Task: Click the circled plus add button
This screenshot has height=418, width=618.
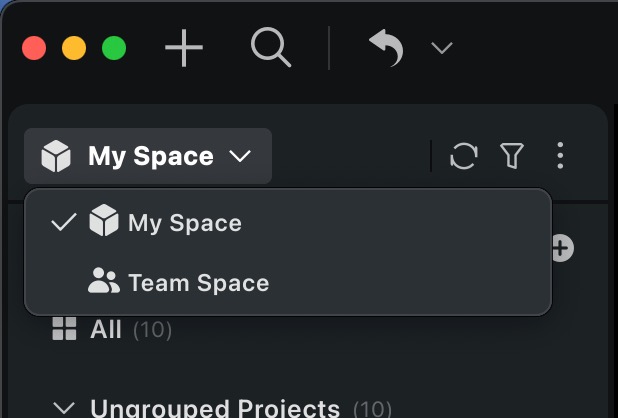Action: pyautogui.click(x=561, y=248)
